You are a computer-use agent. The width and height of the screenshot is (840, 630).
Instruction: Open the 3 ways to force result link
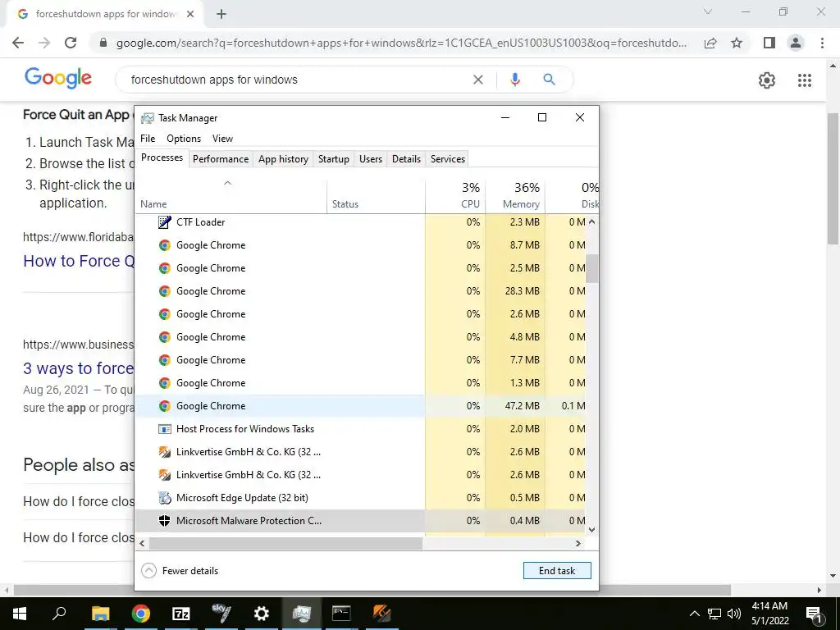click(x=79, y=368)
